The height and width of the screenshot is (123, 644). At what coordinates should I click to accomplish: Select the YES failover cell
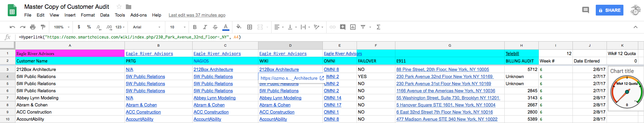click(x=376, y=76)
